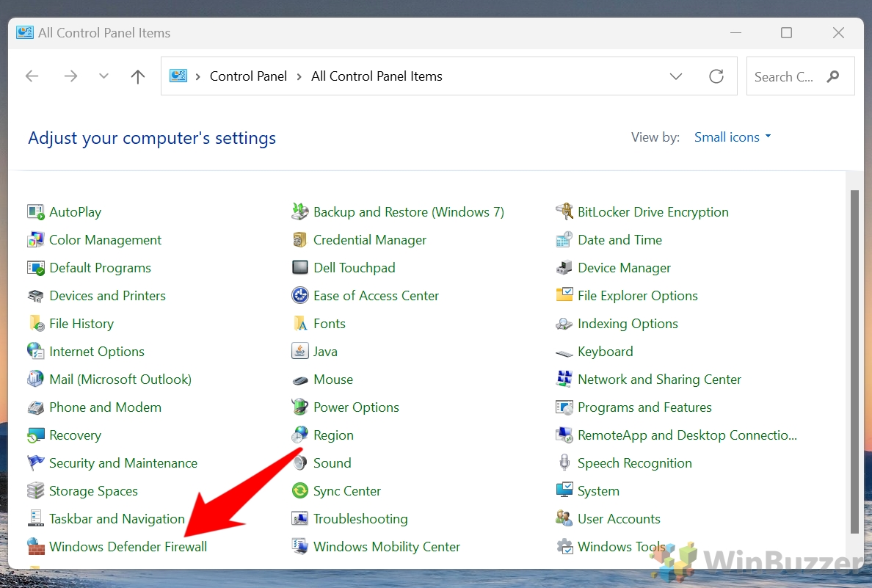Screen dimensions: 872x588
Task: Click the Speech Recognition microphone icon
Action: tap(564, 462)
